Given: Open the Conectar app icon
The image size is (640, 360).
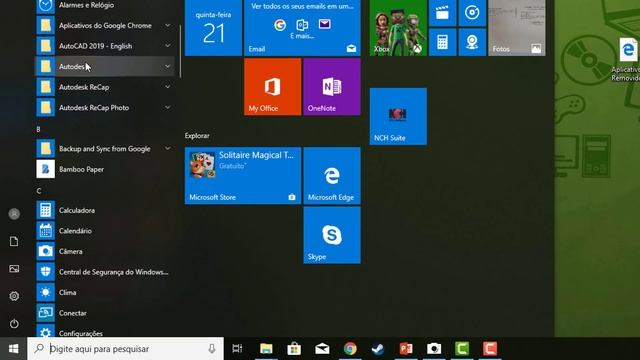Looking at the screenshot, I should click(x=45, y=313).
